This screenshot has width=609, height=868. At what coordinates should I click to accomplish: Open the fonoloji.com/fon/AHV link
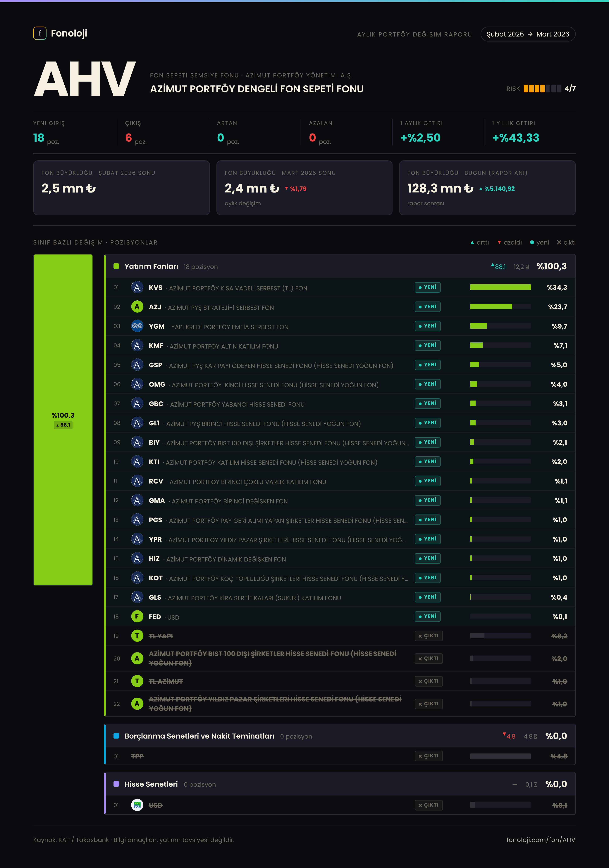tap(541, 840)
